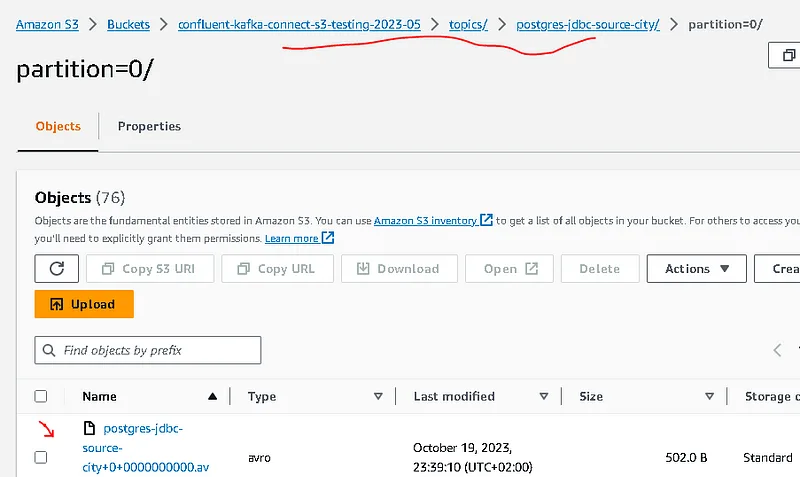Click the orange Upload button
800x477 pixels.
[84, 304]
